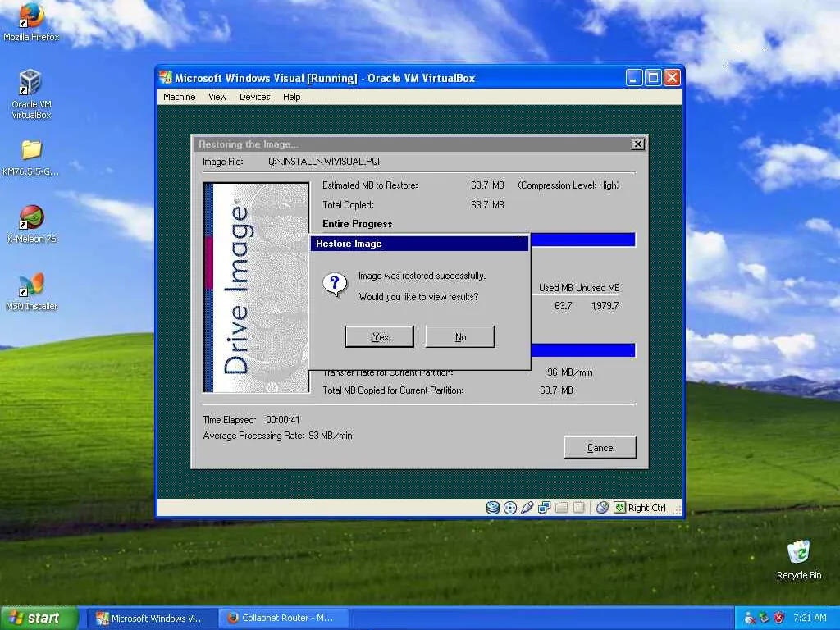Click the VirtualBox title bar icon
The height and width of the screenshot is (630, 840).
(166, 78)
